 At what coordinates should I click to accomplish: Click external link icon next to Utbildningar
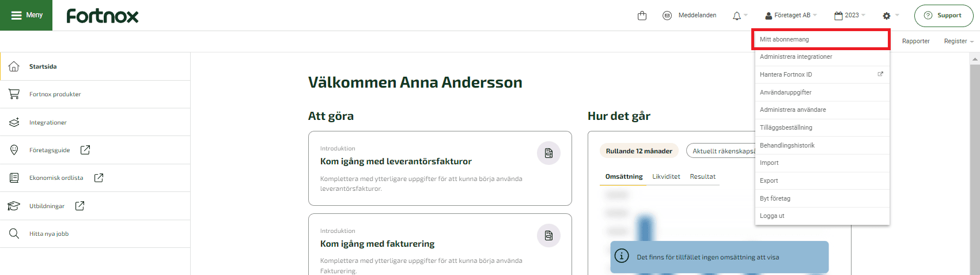80,206
